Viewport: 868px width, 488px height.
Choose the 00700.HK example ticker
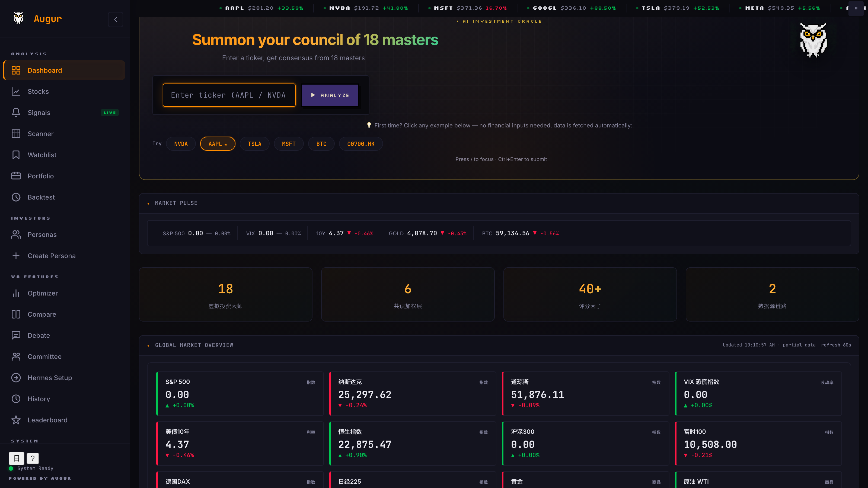pyautogui.click(x=361, y=144)
